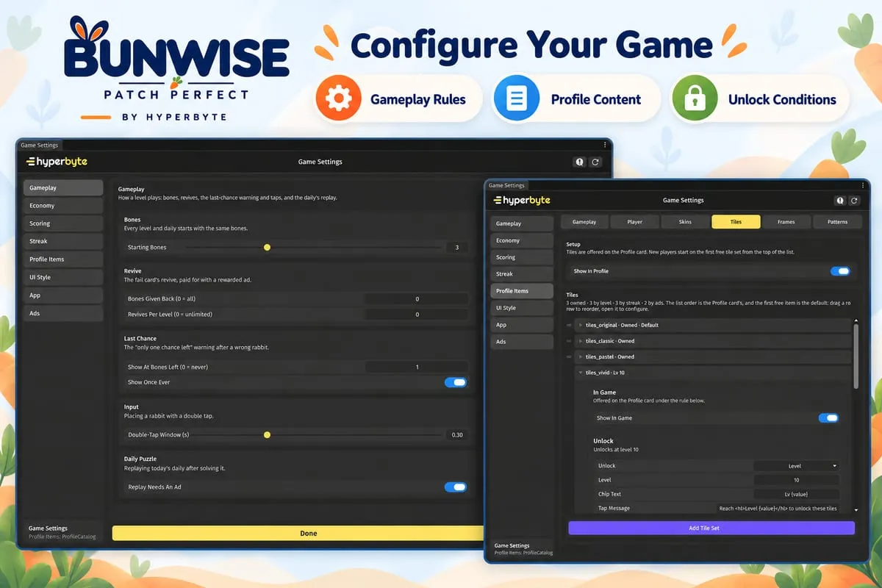Collapse the tiles_vivid row

pos(581,373)
